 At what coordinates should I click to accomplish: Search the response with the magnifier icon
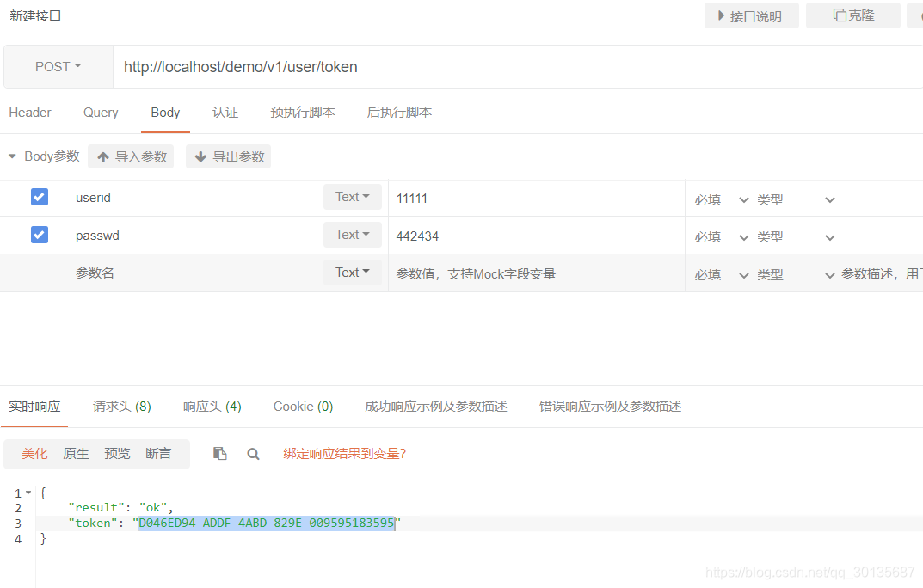[253, 454]
